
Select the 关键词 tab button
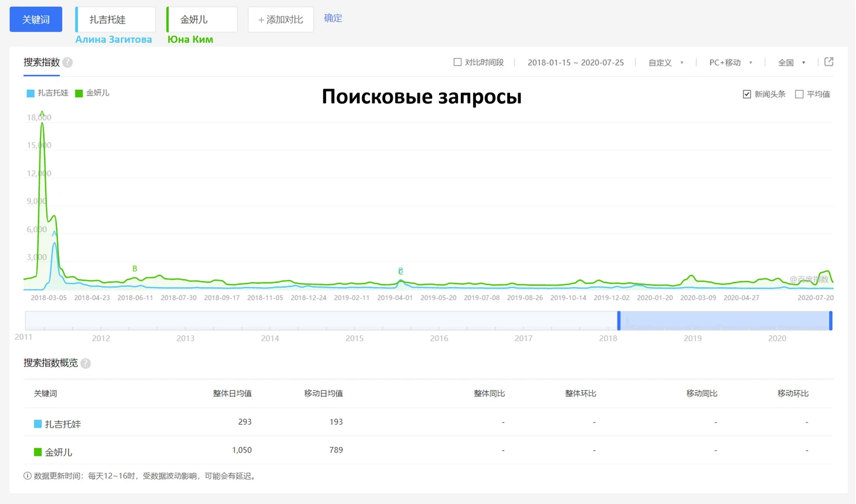(36, 19)
